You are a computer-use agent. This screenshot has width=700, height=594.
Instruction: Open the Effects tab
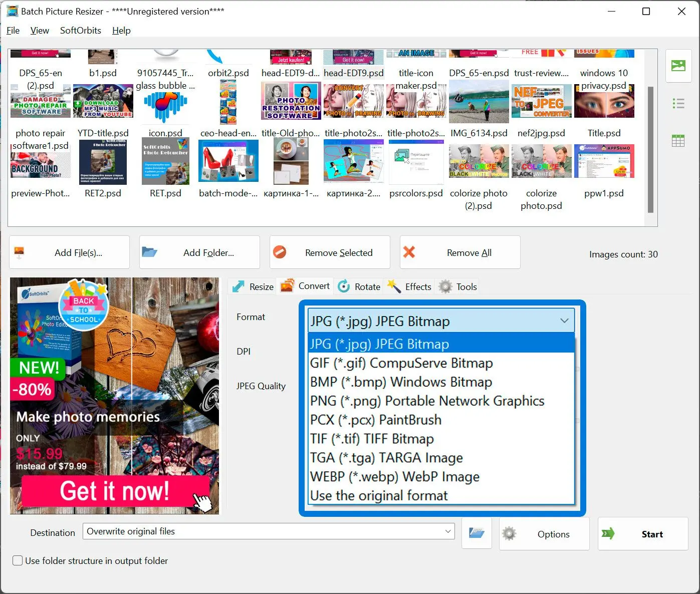coord(409,286)
